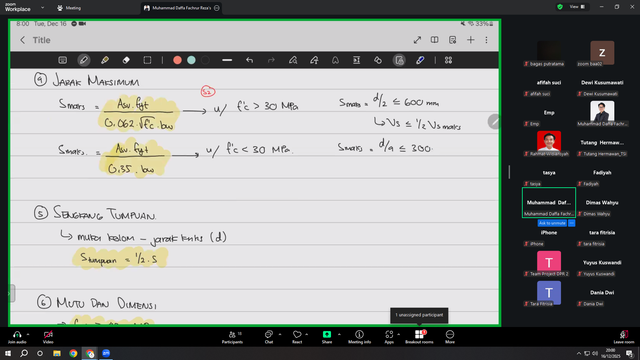The height and width of the screenshot is (360, 640).
Task: Pick the red pen color
Action: [x=177, y=60]
